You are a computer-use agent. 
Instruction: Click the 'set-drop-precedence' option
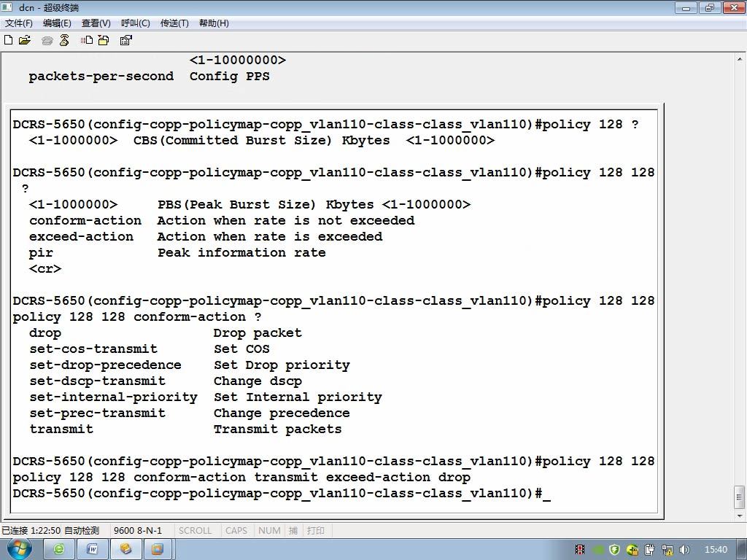[x=105, y=365]
